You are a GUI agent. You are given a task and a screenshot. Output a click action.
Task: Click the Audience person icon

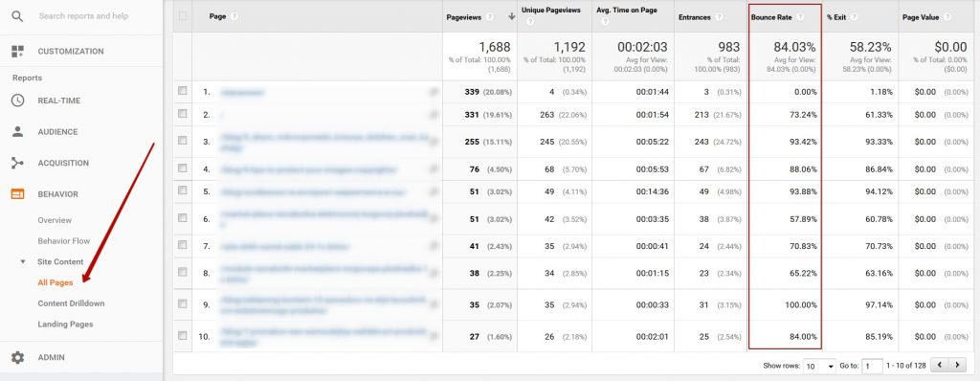(17, 131)
